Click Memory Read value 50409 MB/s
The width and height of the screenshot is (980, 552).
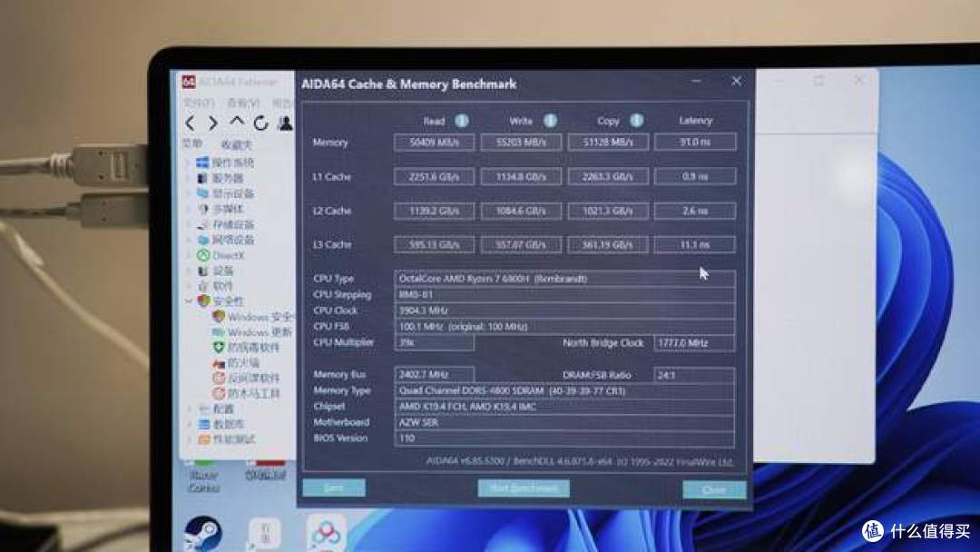[x=434, y=142]
